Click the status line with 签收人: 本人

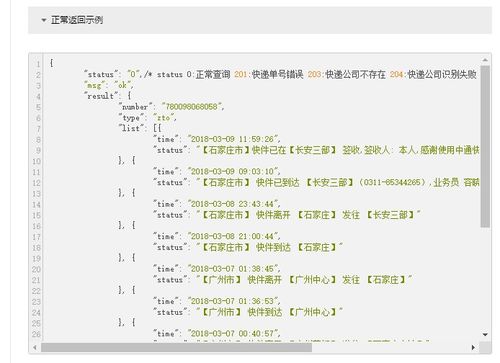pos(316,150)
